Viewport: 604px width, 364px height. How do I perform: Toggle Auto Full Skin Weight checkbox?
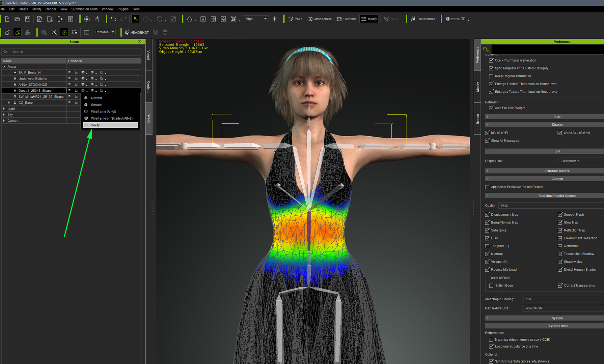click(x=491, y=108)
